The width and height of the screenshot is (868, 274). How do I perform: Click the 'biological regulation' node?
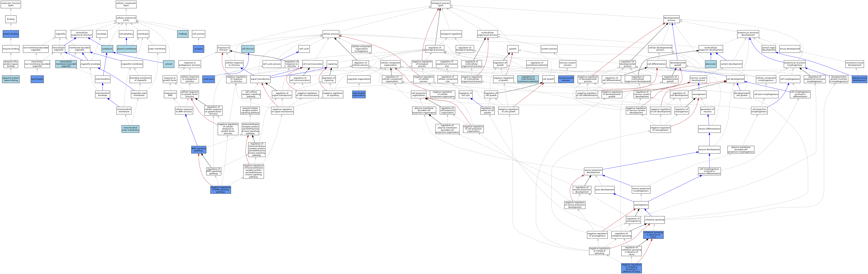click(x=451, y=34)
